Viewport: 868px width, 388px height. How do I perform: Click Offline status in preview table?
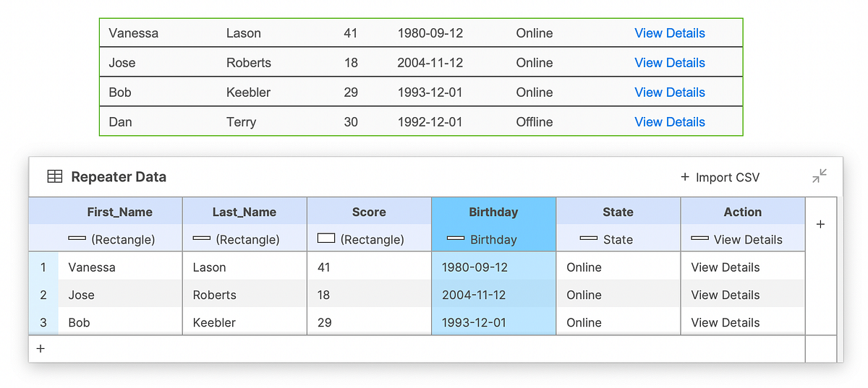pyautogui.click(x=535, y=122)
